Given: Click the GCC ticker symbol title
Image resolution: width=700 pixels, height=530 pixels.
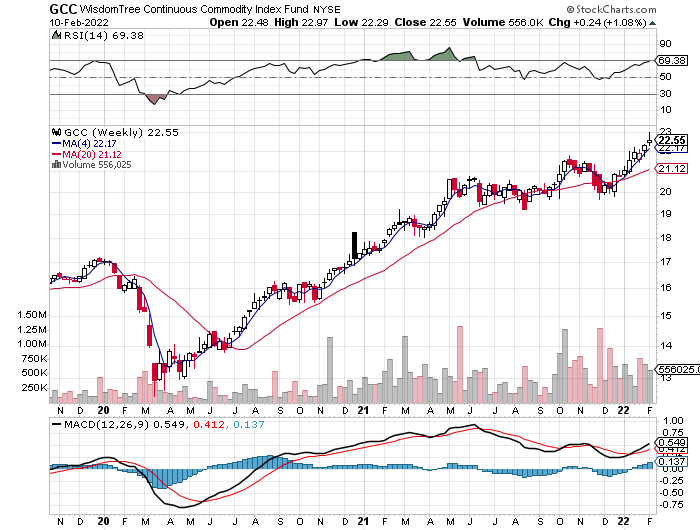Looking at the screenshot, I should click(63, 9).
